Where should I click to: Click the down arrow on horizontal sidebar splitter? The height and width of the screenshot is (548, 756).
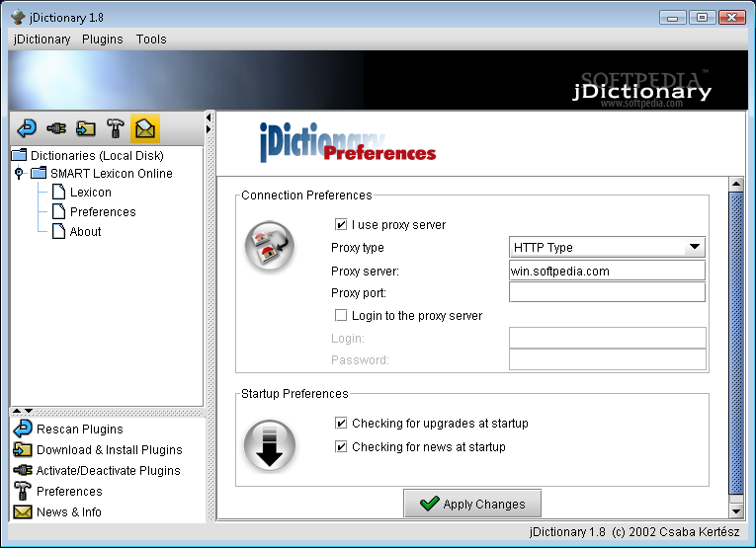click(x=29, y=411)
